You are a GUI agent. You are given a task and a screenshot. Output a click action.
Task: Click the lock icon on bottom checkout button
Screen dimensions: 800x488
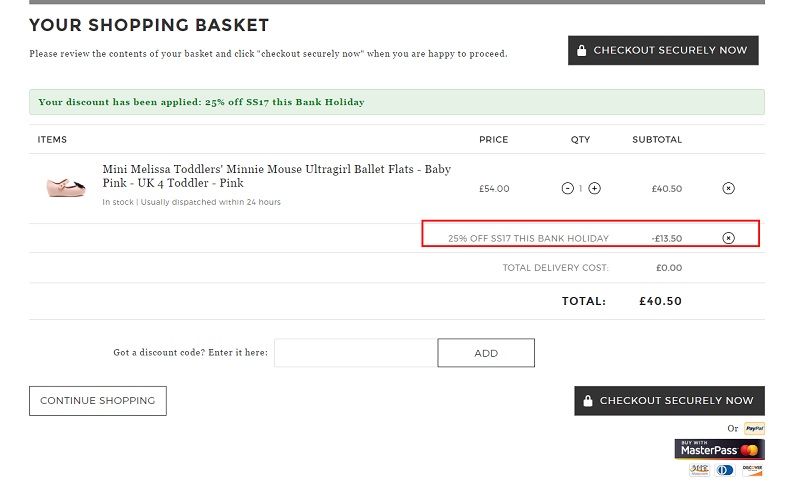coord(588,401)
